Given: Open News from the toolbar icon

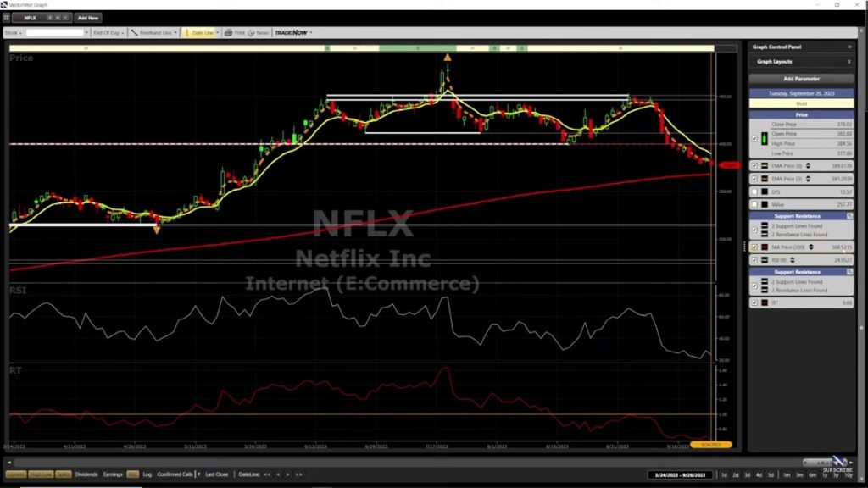Looking at the screenshot, I should click(x=258, y=33).
